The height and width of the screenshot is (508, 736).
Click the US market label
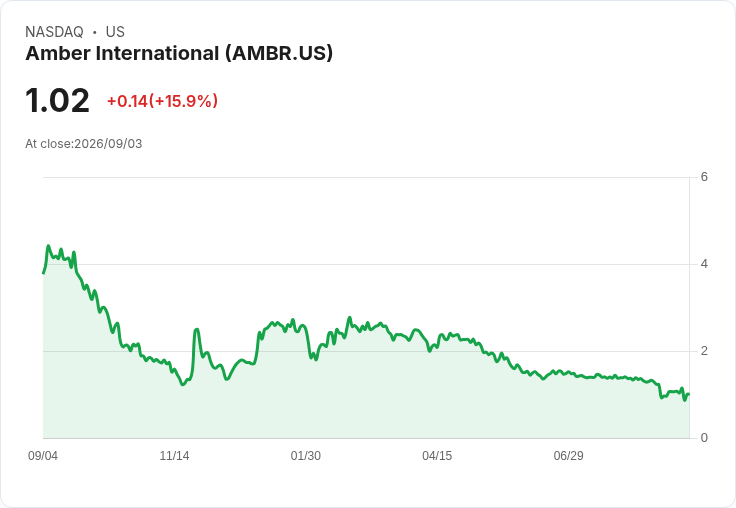pos(115,32)
